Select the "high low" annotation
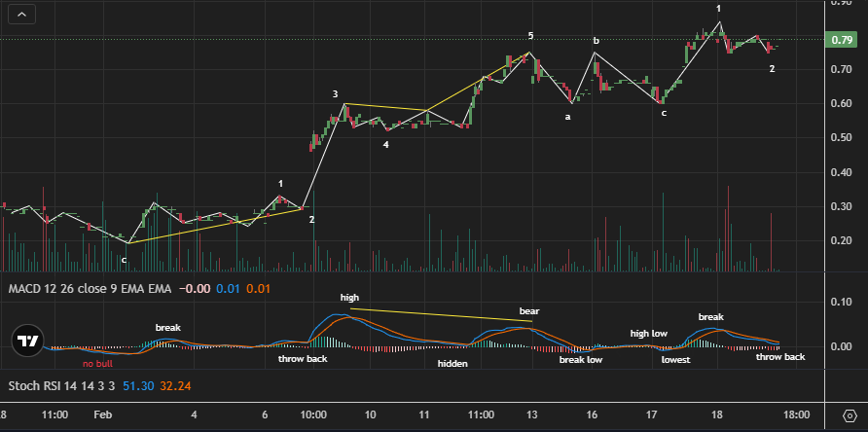 (x=649, y=334)
